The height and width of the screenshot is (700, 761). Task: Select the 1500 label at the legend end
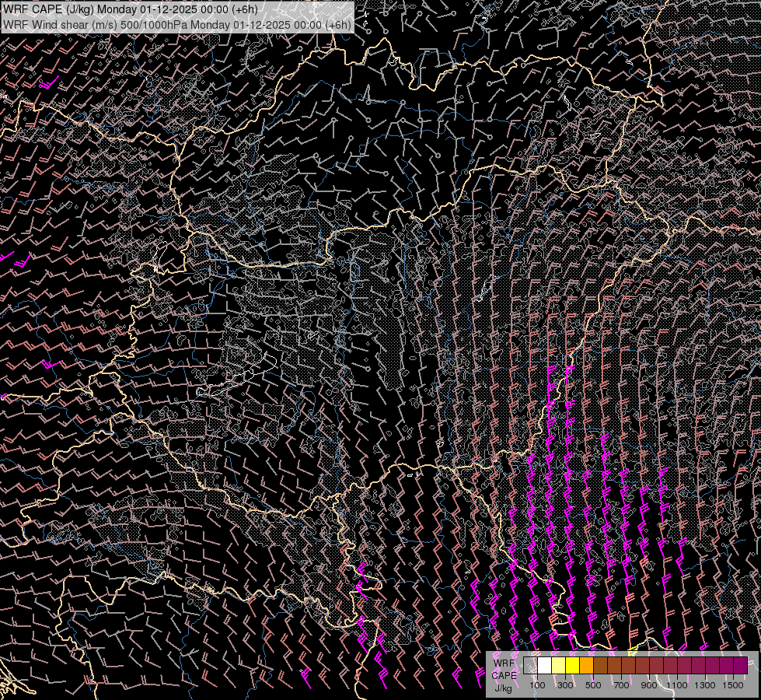733,685
